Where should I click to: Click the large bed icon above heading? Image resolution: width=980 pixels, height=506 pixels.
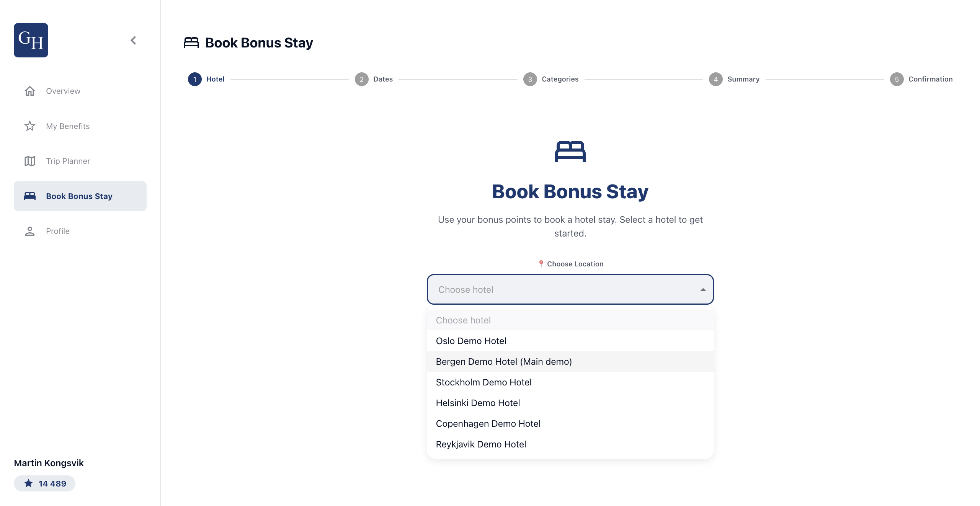[570, 152]
